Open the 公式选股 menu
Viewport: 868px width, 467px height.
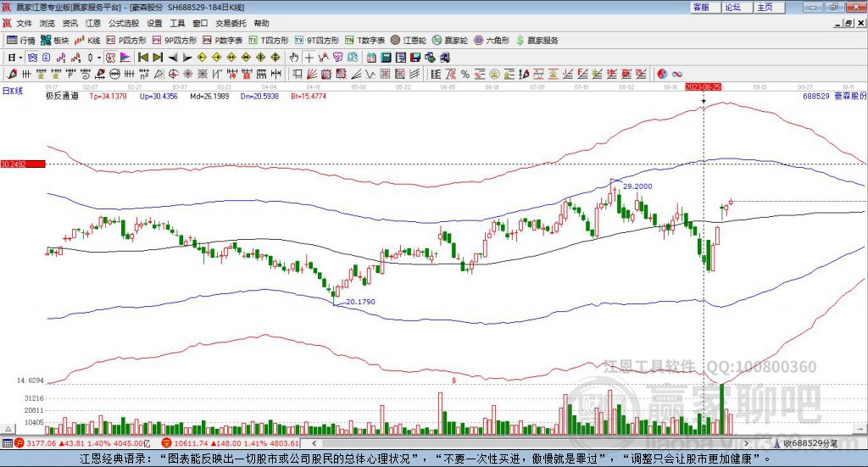124,23
